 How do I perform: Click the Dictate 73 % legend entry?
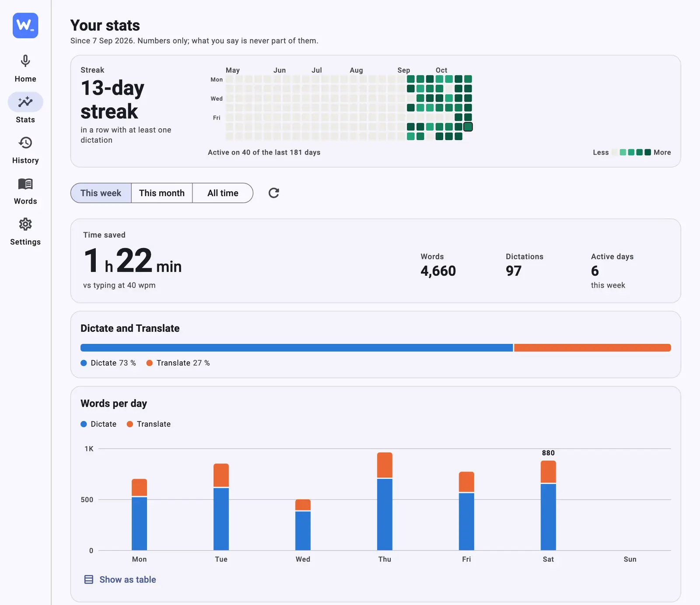coord(108,363)
